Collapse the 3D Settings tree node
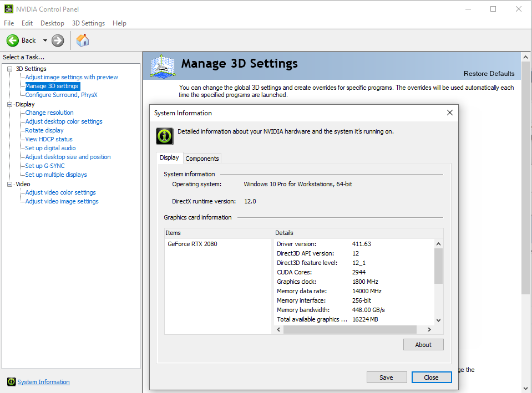Image resolution: width=532 pixels, height=393 pixels. point(10,69)
